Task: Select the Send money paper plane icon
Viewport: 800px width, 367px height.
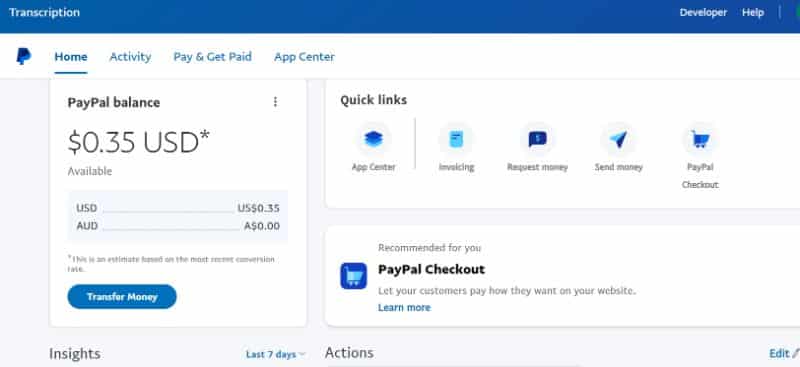Action: pyautogui.click(x=618, y=139)
